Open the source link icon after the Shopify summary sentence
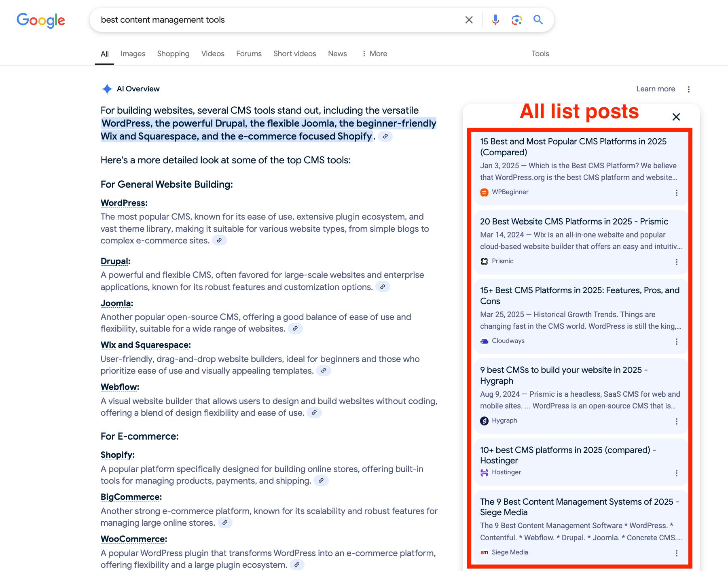This screenshot has width=728, height=571. coord(385,137)
